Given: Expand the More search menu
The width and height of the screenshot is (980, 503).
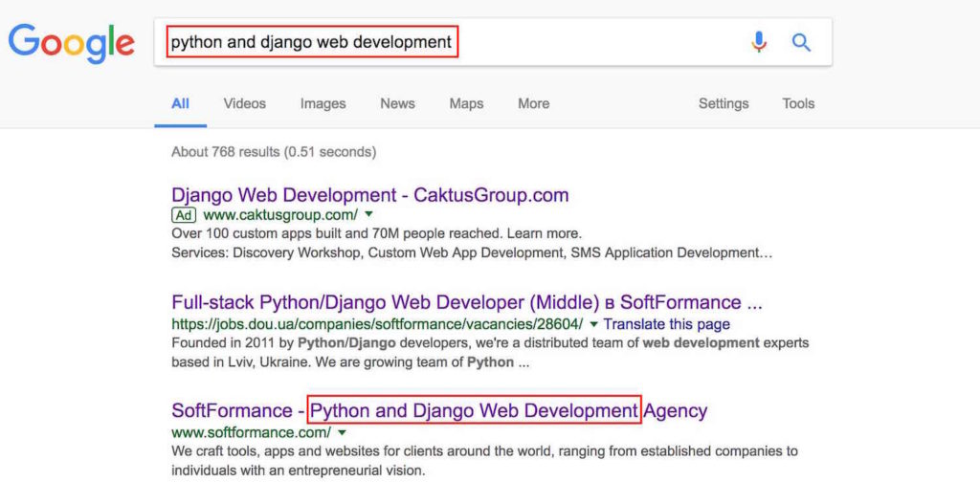Looking at the screenshot, I should [x=534, y=103].
